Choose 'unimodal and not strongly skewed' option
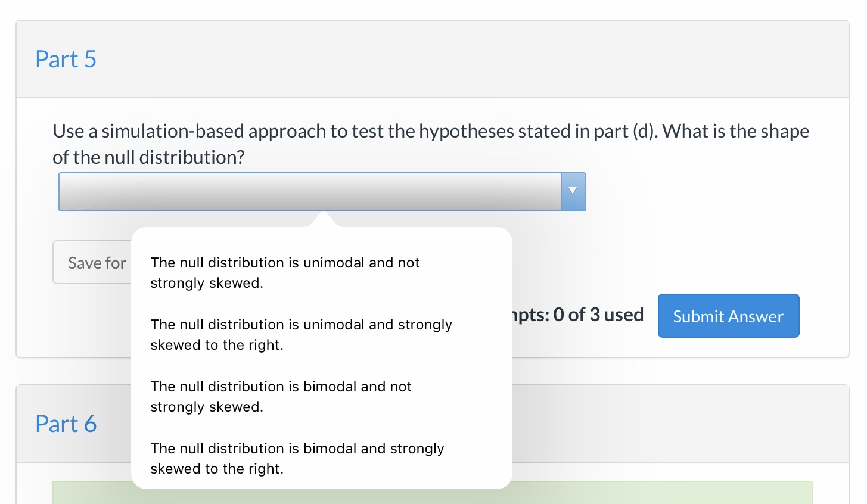Viewport: 867px width, 504px height. [285, 272]
